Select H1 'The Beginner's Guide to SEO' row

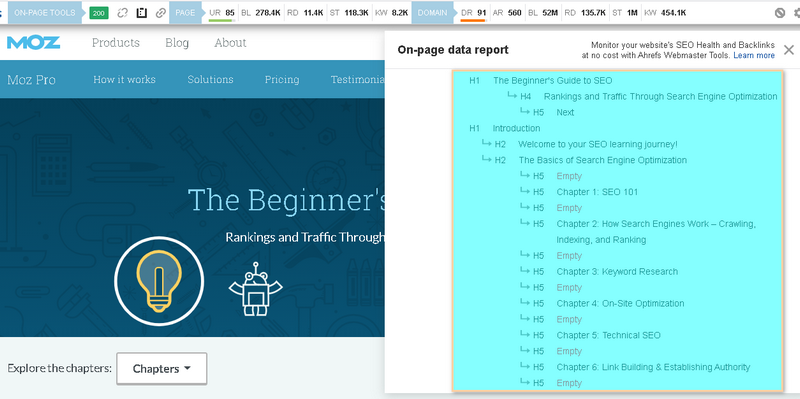pos(541,81)
